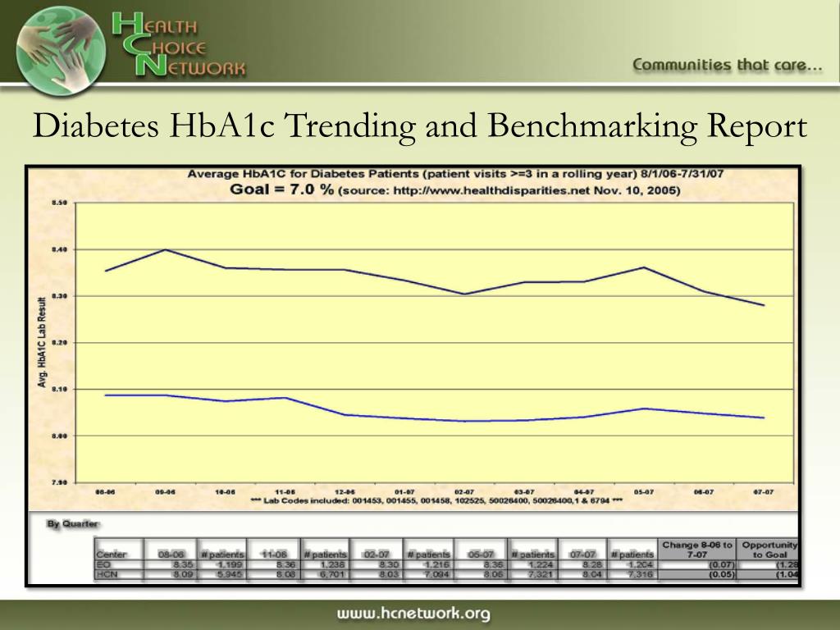
Task: Click the 8.30 y-axis value
Action: [x=59, y=295]
